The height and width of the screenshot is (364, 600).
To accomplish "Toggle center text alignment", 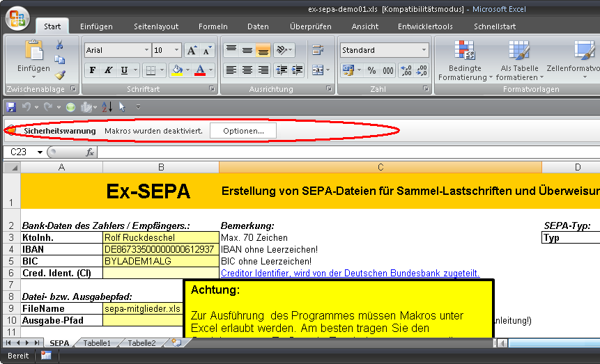I will pyautogui.click(x=247, y=70).
